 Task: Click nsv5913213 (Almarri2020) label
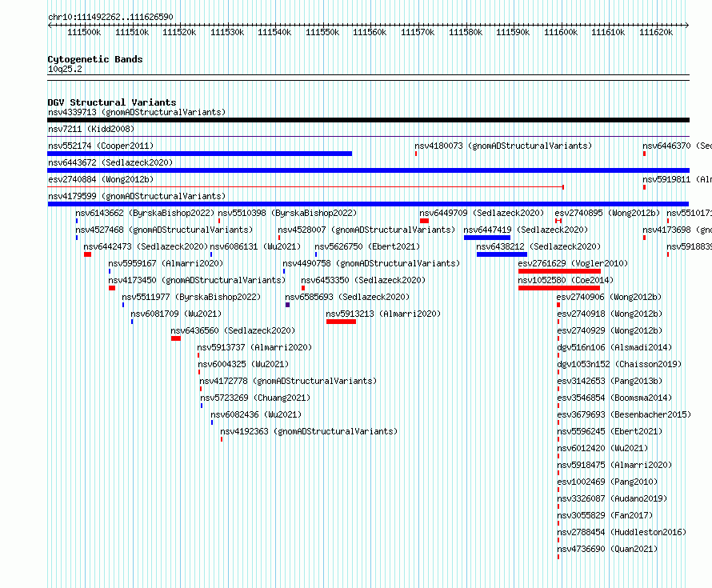pos(383,314)
